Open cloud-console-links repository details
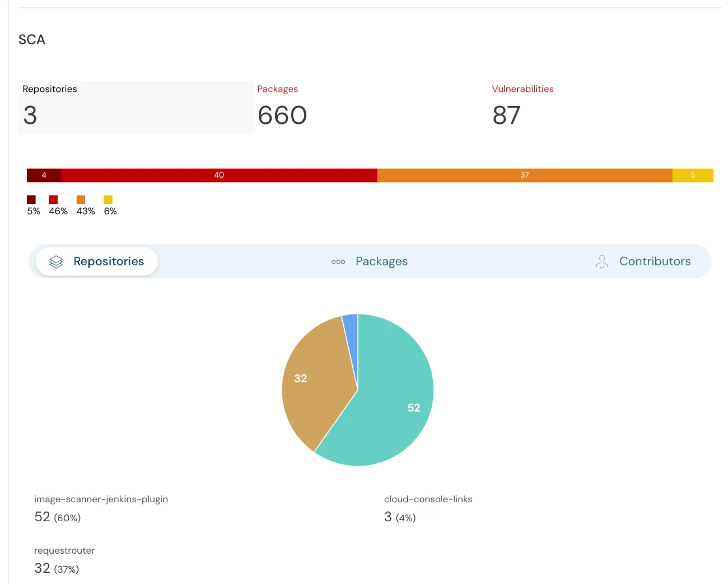Image resolution: width=728 pixels, height=584 pixels. [428, 499]
